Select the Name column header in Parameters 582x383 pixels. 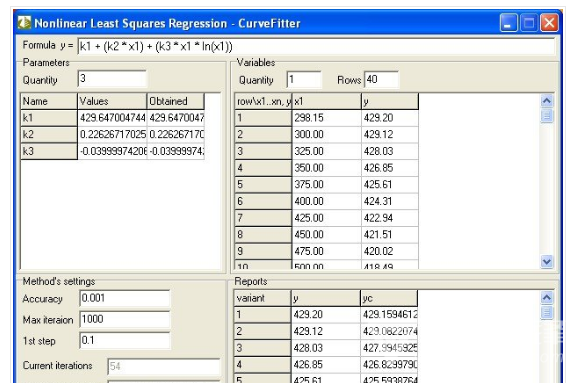pos(49,101)
